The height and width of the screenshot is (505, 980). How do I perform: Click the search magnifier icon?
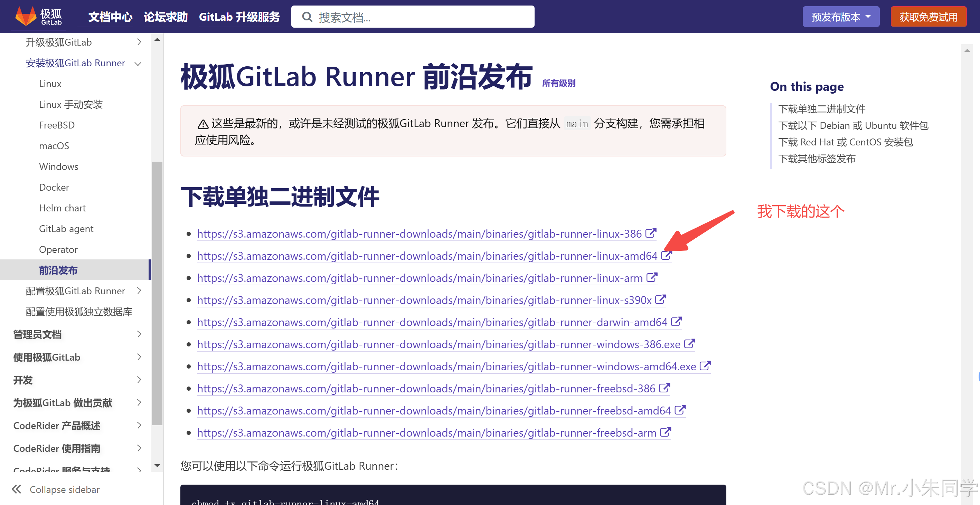[x=307, y=17]
